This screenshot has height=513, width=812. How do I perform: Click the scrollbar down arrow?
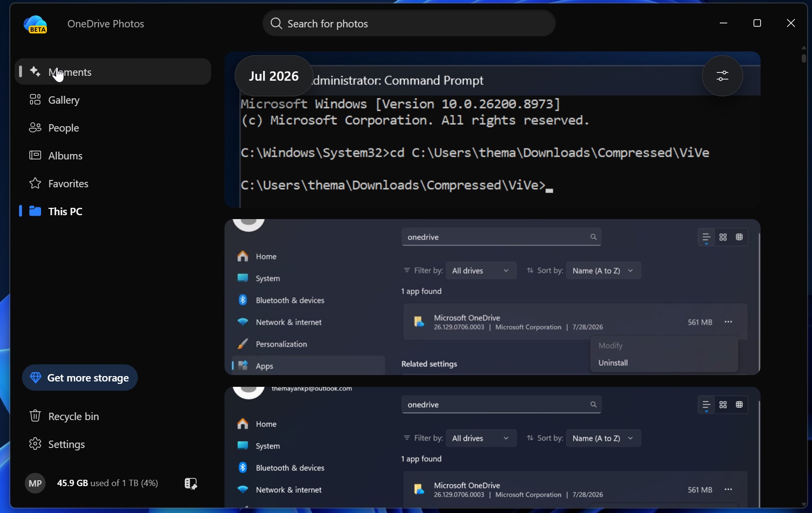click(804, 504)
